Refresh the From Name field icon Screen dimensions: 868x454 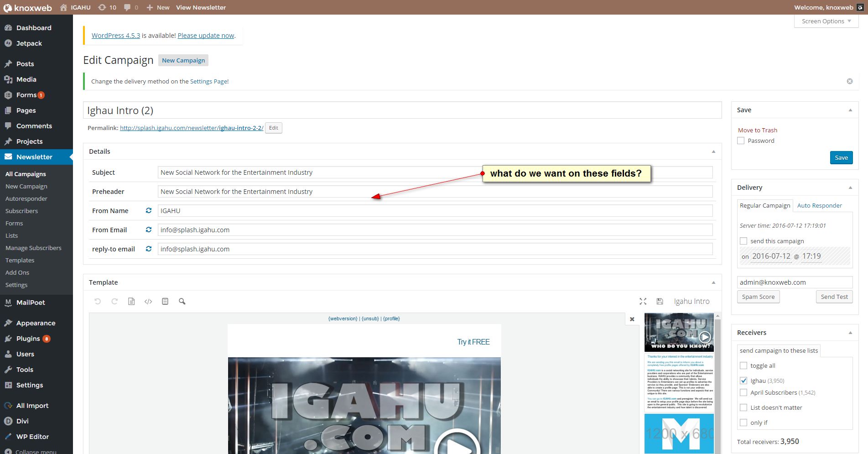click(x=149, y=210)
